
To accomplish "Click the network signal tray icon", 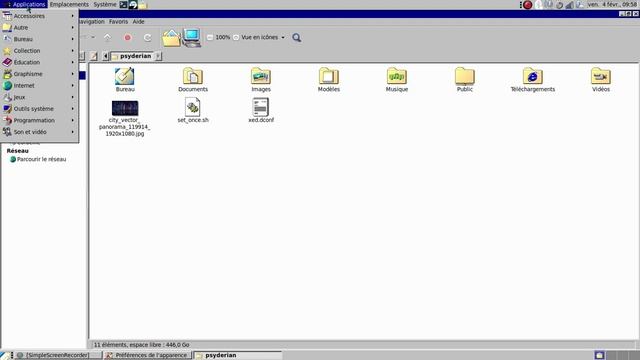I will [x=570, y=5].
